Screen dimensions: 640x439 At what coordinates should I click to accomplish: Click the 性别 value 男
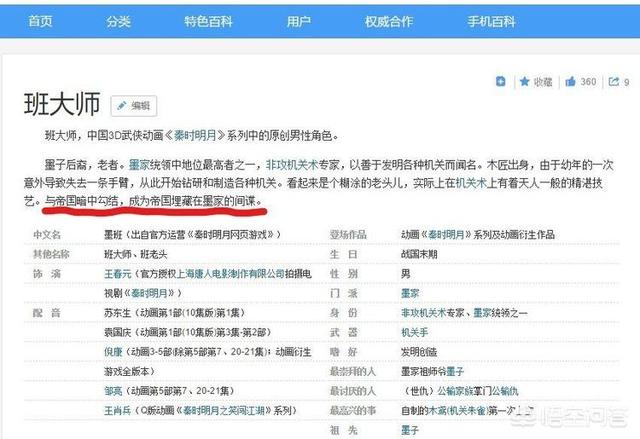(x=406, y=274)
